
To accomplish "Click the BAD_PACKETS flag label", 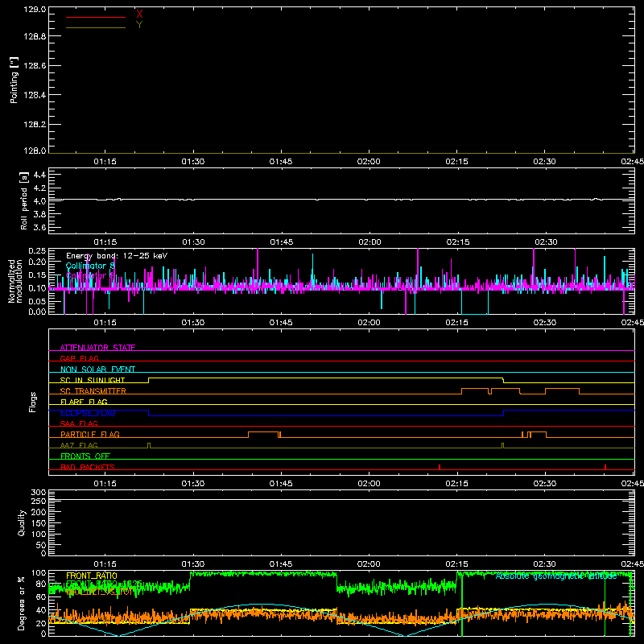I will [x=88, y=467].
